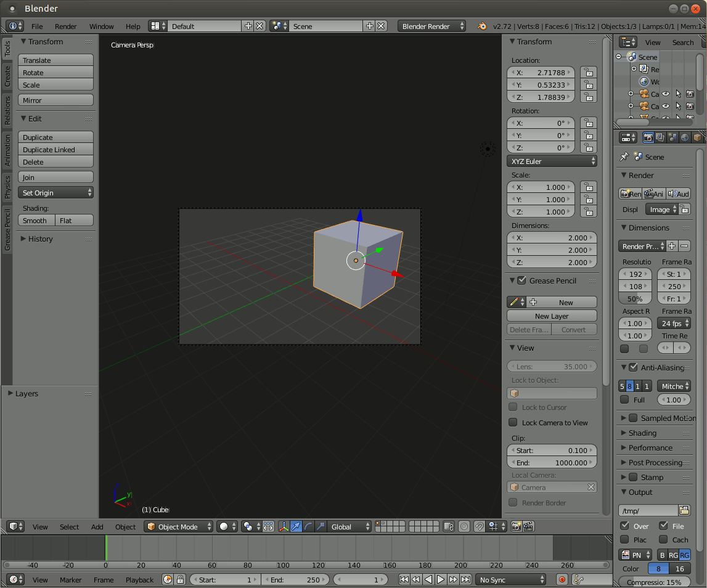Open the 3D view editor type selector
Screen dimensions: 707x588
(x=16, y=526)
